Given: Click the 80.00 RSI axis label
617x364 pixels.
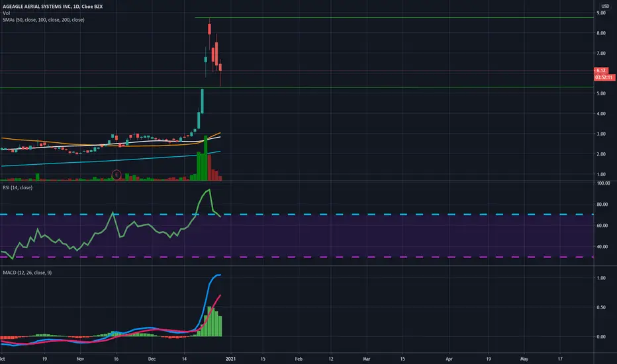Looking at the screenshot, I should (x=602, y=205).
